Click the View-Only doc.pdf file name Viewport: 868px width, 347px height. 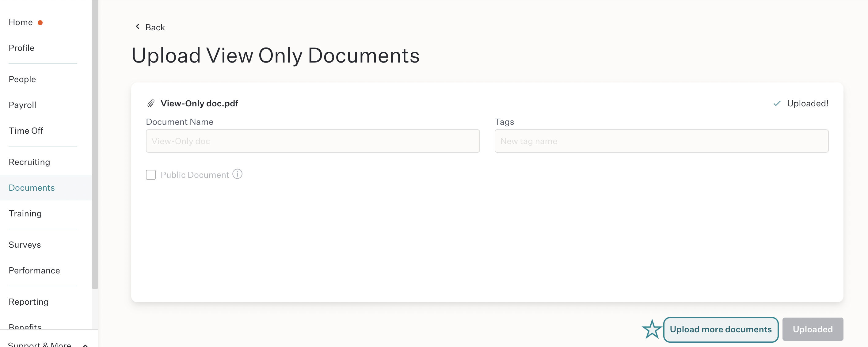(199, 103)
